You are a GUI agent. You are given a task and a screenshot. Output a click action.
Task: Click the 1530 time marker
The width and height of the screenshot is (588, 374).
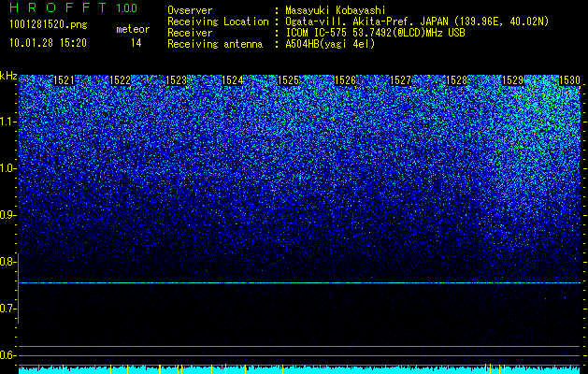569,80
